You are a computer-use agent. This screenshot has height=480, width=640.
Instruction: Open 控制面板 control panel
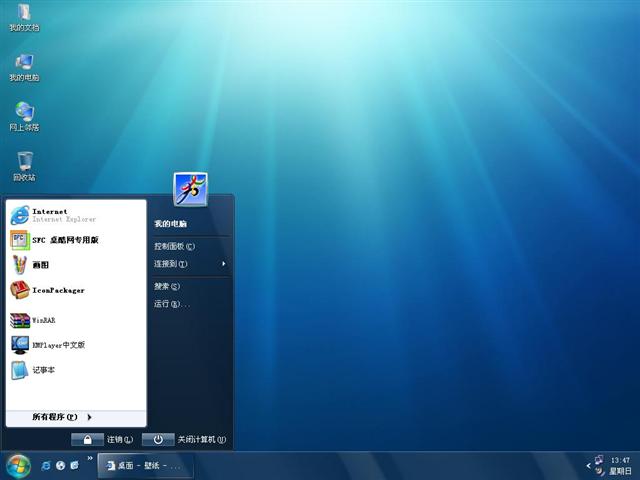point(191,246)
